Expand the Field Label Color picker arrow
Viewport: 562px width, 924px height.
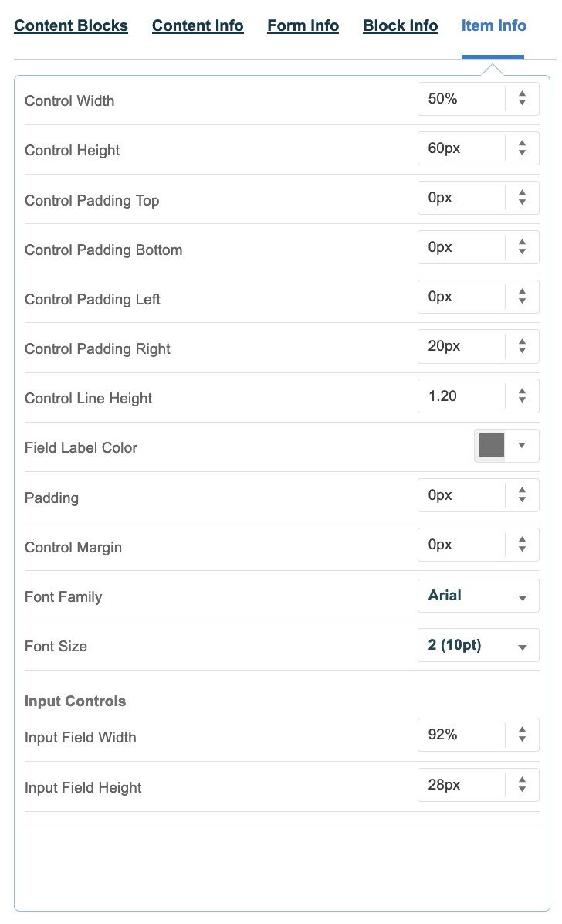pos(520,446)
